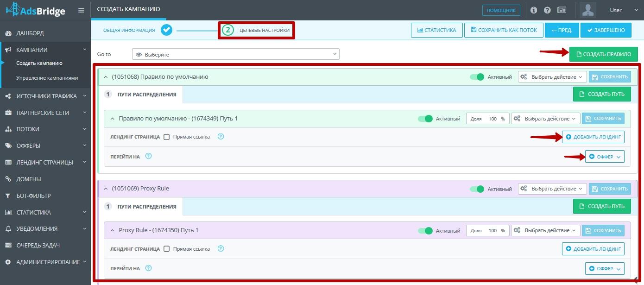Viewport: 644px width, 285px height.
Task: Click the Лендинг страницы icon
Action: coord(8,162)
